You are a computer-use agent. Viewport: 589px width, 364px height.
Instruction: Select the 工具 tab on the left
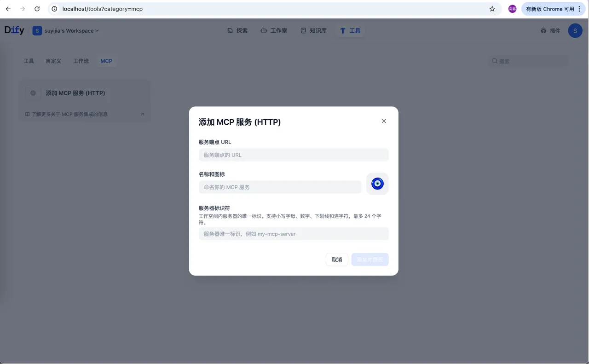pos(29,61)
